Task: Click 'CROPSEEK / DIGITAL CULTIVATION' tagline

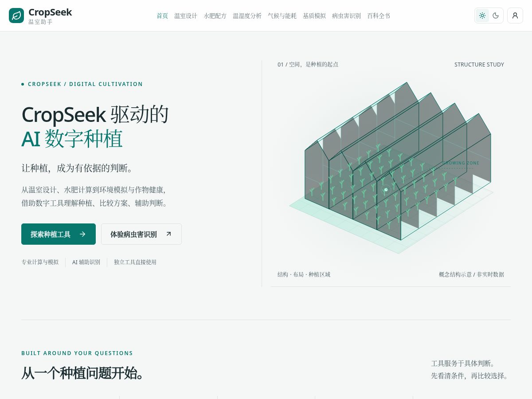Action: 86,84
